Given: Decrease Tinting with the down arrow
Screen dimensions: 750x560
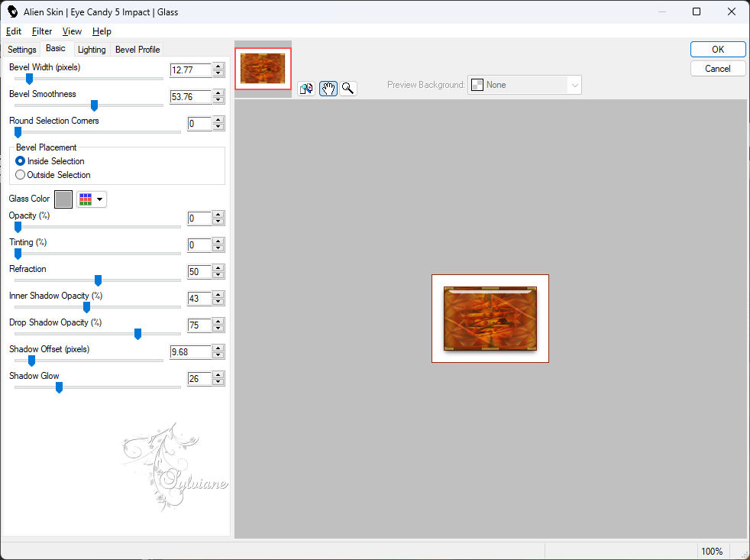Looking at the screenshot, I should [218, 249].
